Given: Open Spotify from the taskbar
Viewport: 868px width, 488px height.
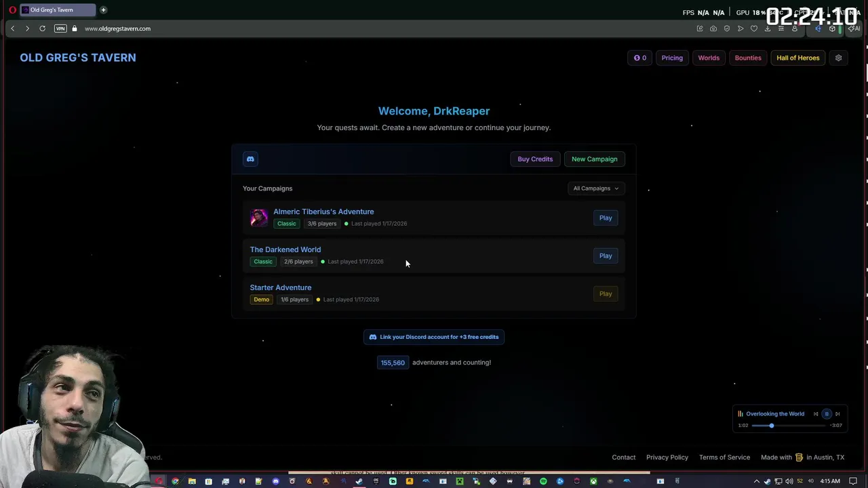Looking at the screenshot, I should pyautogui.click(x=543, y=481).
